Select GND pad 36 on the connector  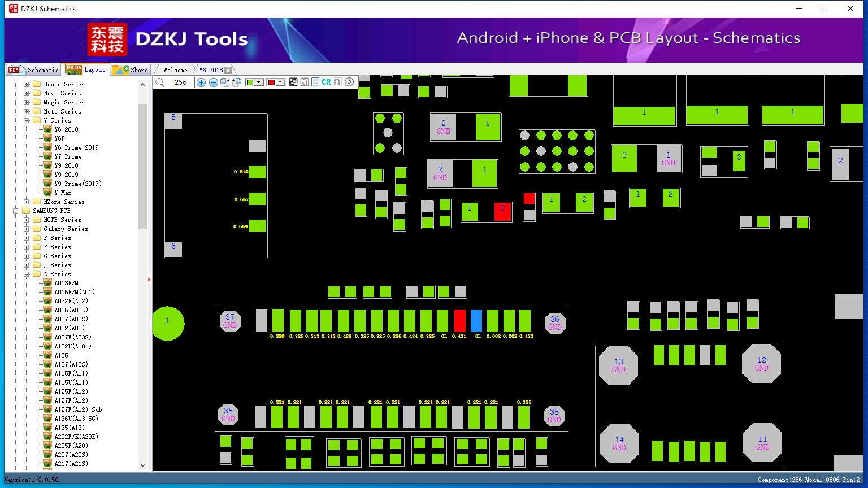tap(555, 323)
